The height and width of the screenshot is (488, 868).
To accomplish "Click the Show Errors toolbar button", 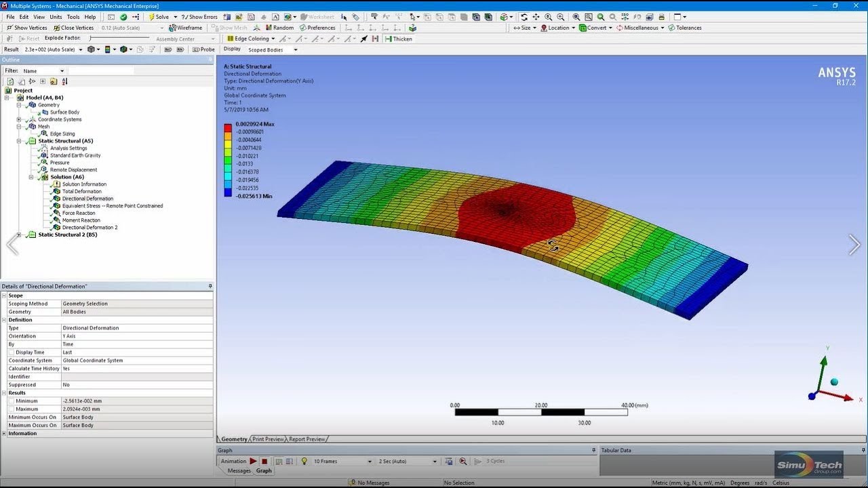I will (x=199, y=17).
